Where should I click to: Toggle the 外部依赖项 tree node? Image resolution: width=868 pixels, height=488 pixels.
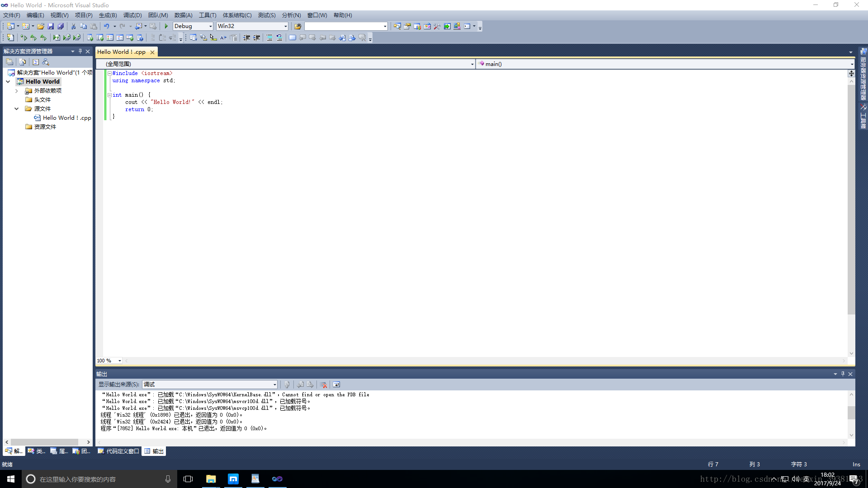pos(17,90)
